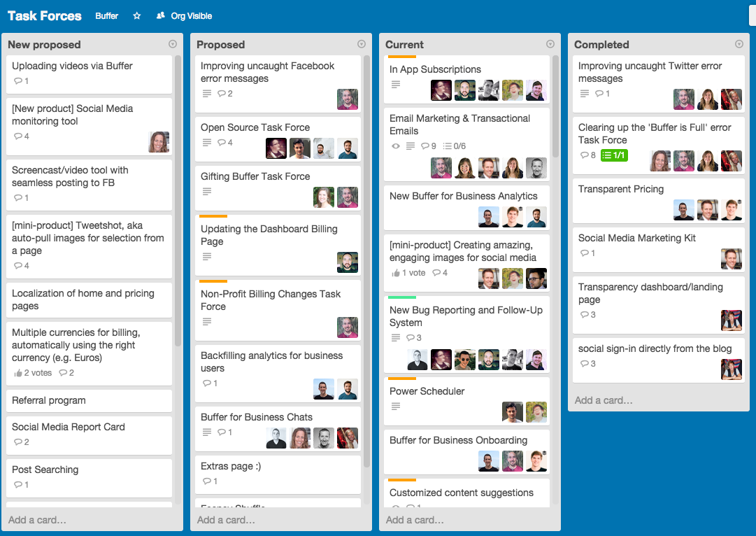Click Current list scrollbar
This screenshot has width=756, height=536.
pos(555,106)
